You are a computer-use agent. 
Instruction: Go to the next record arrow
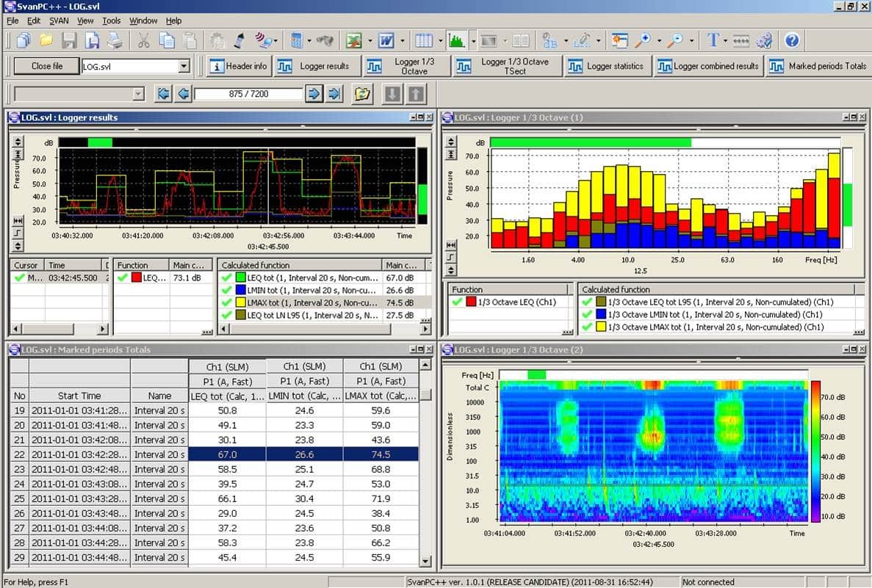[x=314, y=94]
